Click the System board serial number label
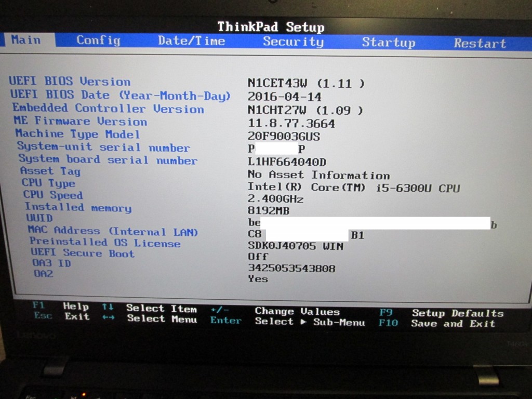532x399 pixels. pos(108,159)
